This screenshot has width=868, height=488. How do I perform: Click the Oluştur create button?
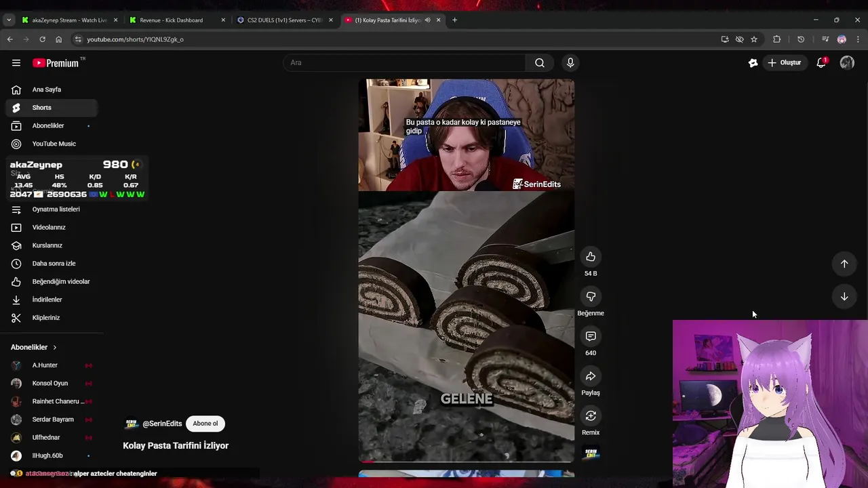coord(785,63)
